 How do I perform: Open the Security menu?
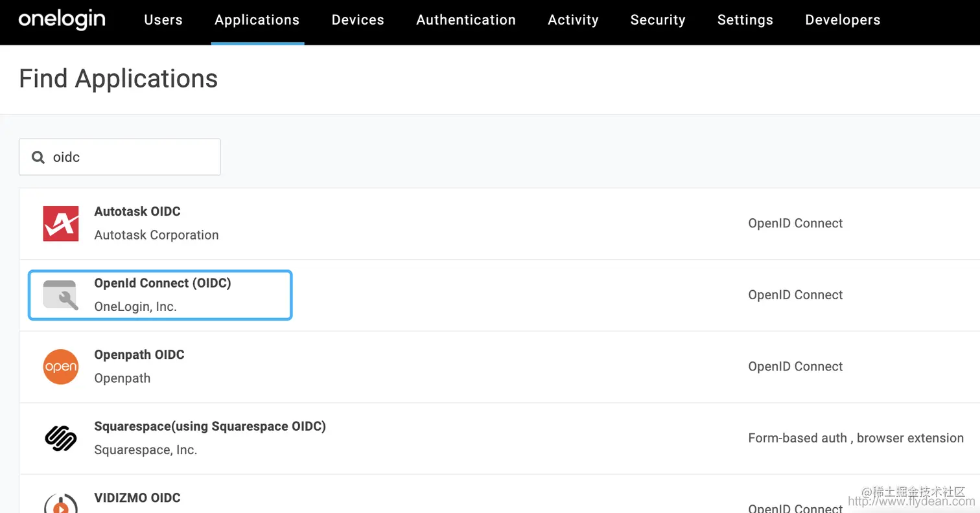point(658,20)
